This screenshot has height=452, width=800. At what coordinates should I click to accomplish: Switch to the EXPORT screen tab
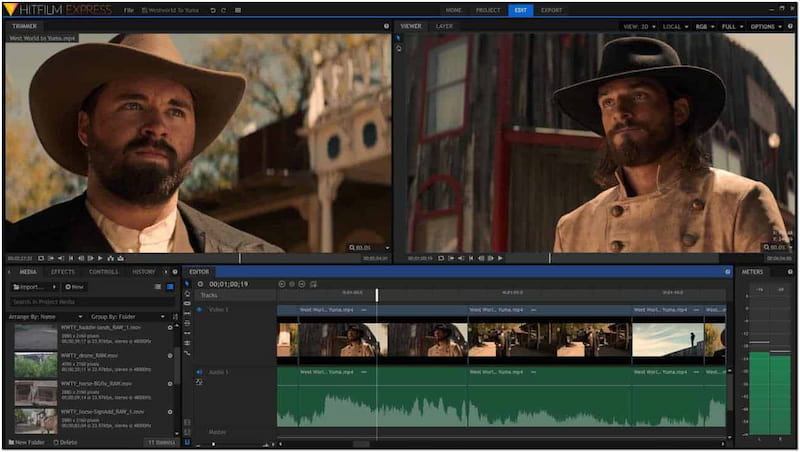point(552,10)
